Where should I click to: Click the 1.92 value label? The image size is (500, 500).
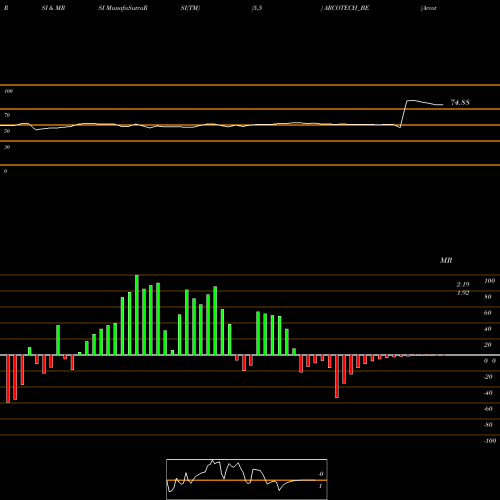pos(463,293)
